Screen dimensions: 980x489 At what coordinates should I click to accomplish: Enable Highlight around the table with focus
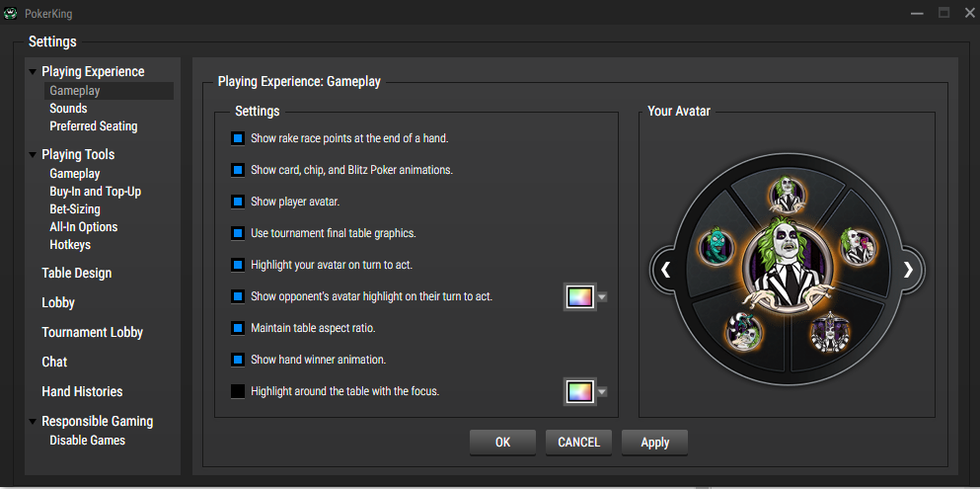coord(238,391)
